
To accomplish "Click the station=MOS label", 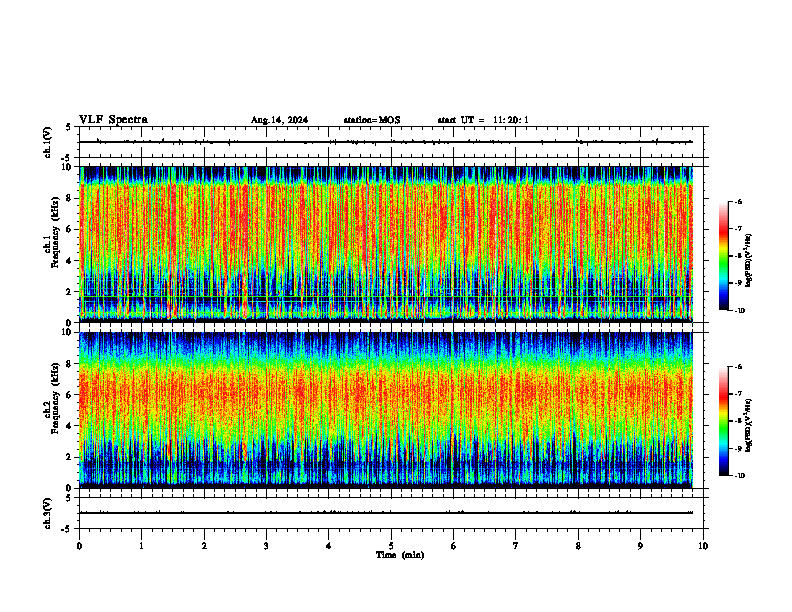I will click(x=372, y=120).
